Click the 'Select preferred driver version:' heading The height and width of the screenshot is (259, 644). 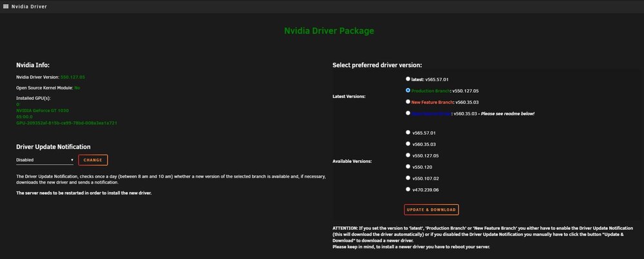click(x=377, y=65)
